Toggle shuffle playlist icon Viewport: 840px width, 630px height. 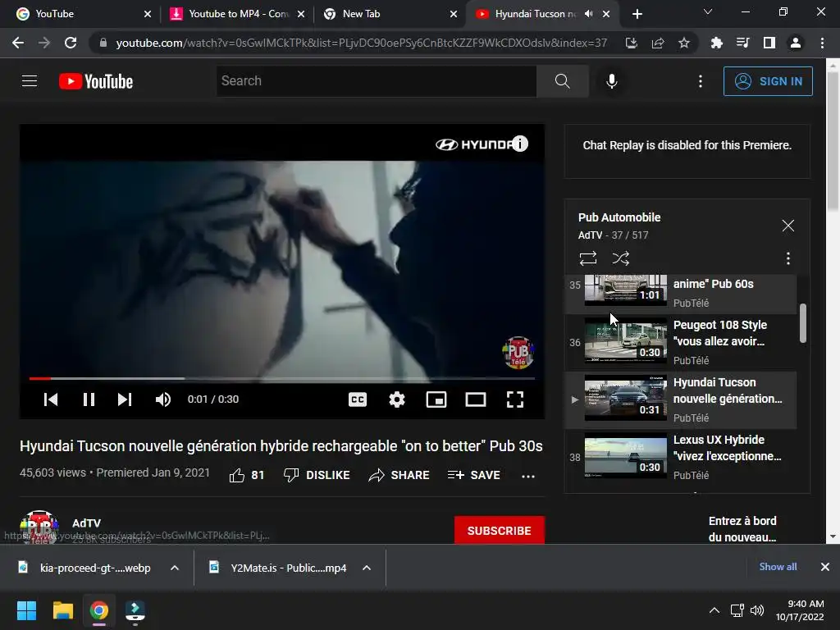coord(621,258)
